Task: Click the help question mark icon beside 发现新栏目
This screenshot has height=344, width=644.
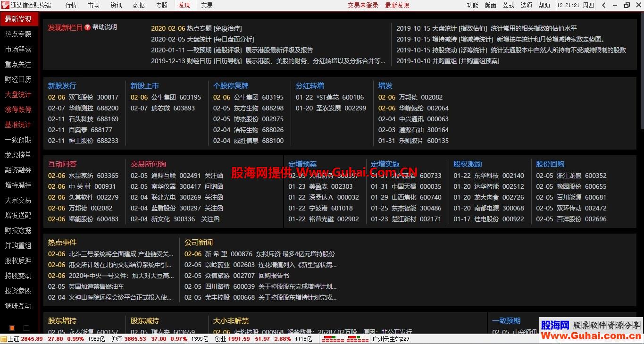Action: click(87, 27)
